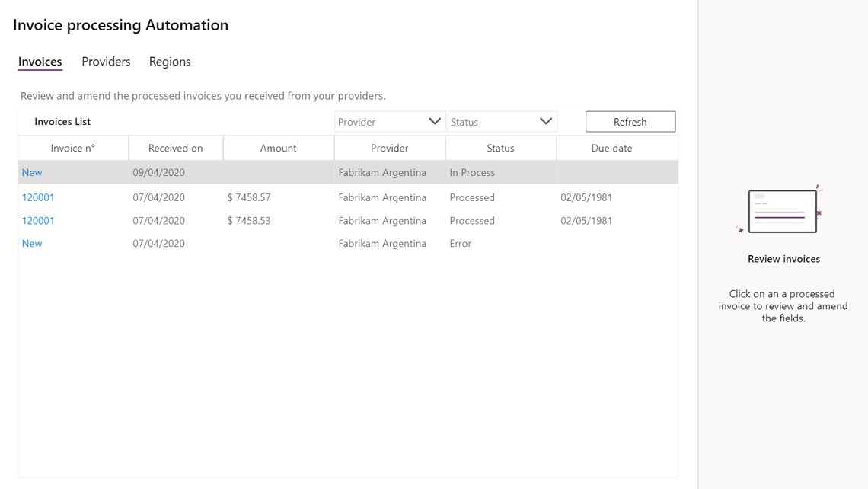This screenshot has height=489, width=868.
Task: Click the Error status cell
Action: pyautogui.click(x=461, y=244)
